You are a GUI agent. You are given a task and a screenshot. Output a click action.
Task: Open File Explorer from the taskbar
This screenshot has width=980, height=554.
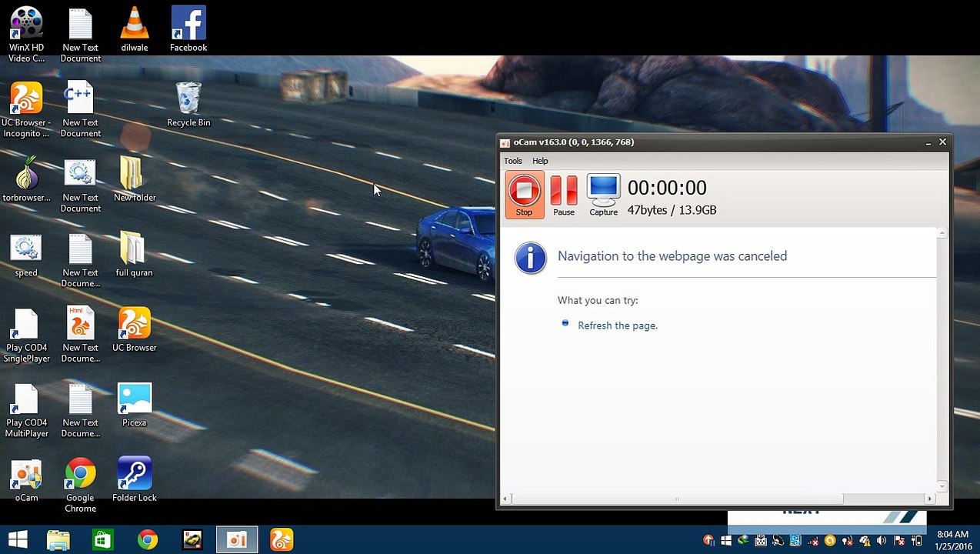pyautogui.click(x=58, y=539)
